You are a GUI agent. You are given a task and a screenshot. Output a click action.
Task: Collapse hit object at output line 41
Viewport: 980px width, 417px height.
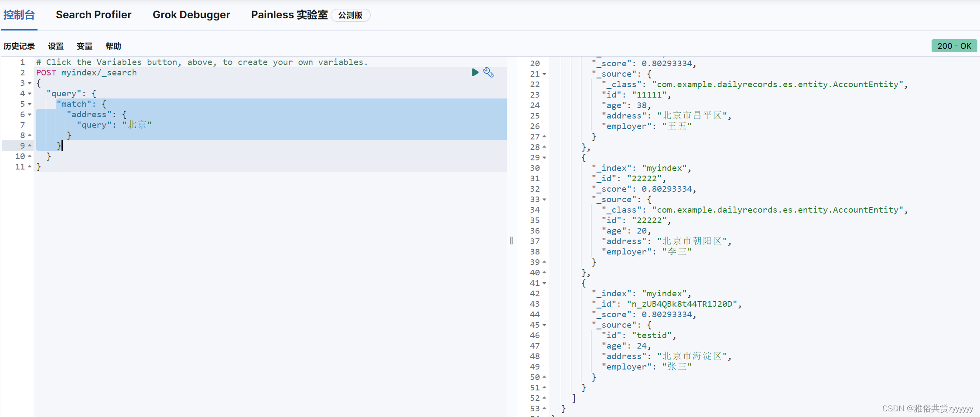click(544, 283)
